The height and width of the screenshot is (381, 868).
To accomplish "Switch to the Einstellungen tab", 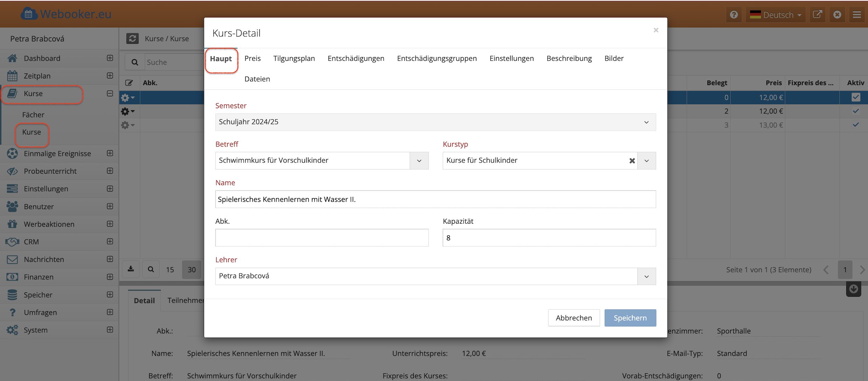I will (x=511, y=58).
